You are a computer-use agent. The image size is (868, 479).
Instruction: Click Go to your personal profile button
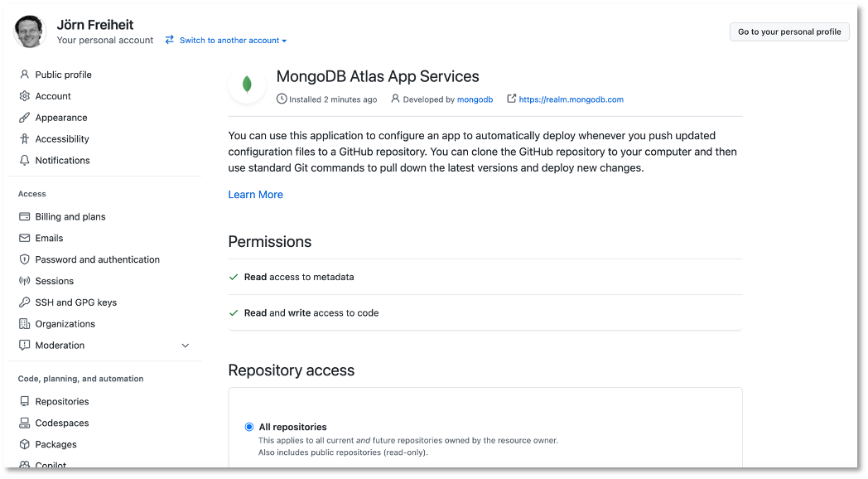tap(789, 31)
